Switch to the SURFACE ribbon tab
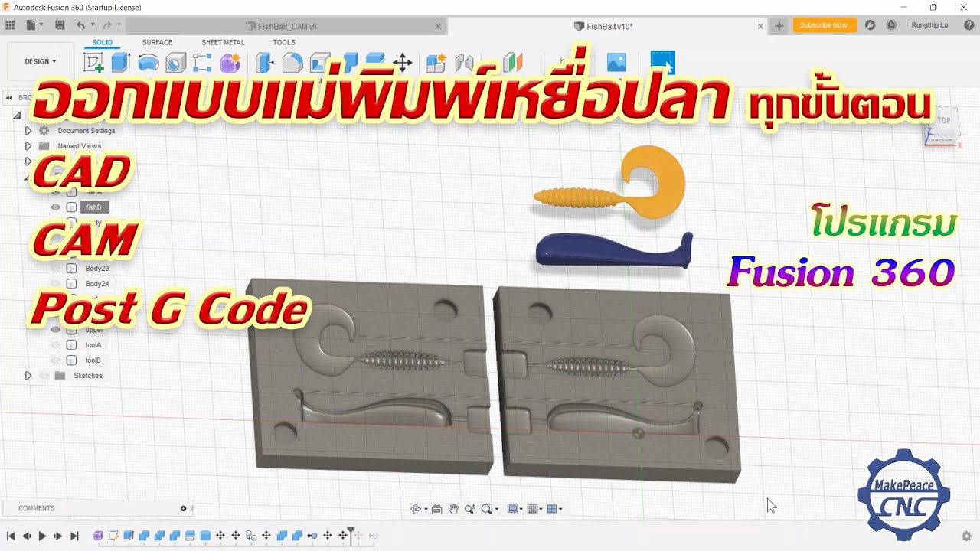The image size is (980, 551). pyautogui.click(x=157, y=43)
